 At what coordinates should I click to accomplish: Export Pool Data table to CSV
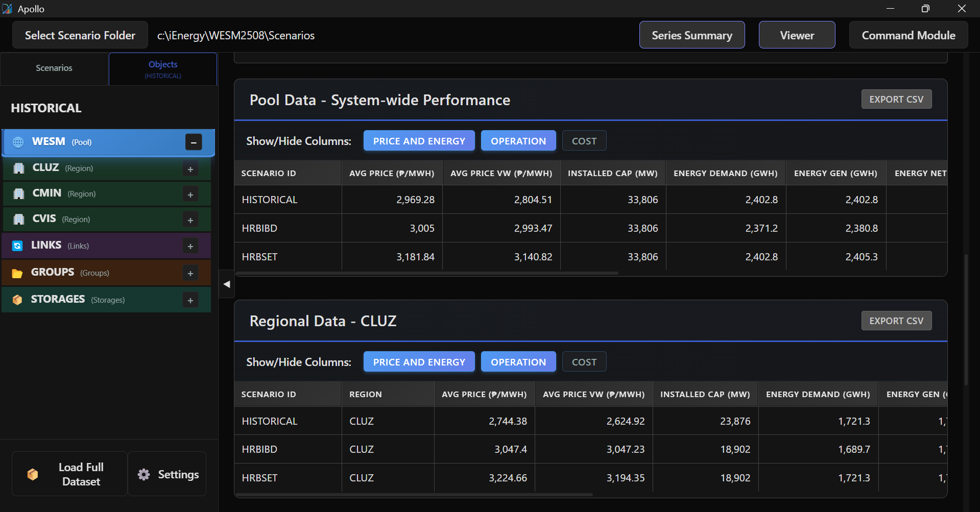pos(896,100)
